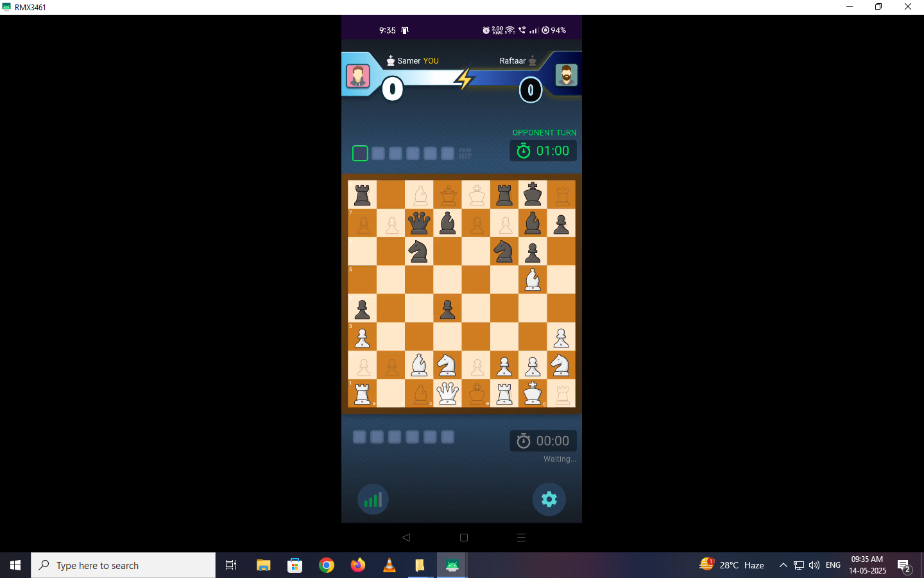The height and width of the screenshot is (578, 924).
Task: Click the Windows search box
Action: click(x=123, y=565)
